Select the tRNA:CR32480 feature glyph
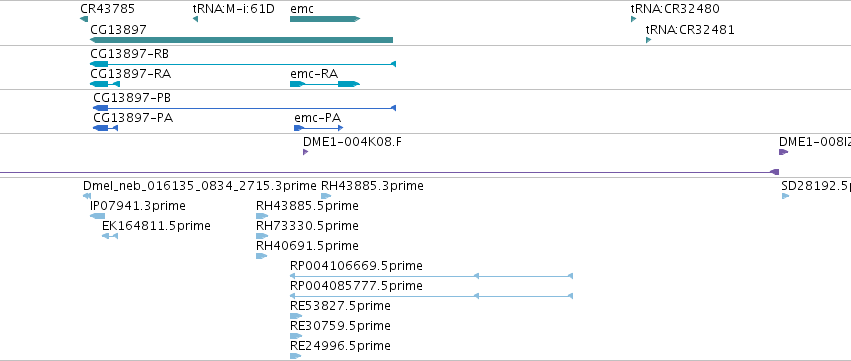This screenshot has width=851, height=361. [633, 19]
